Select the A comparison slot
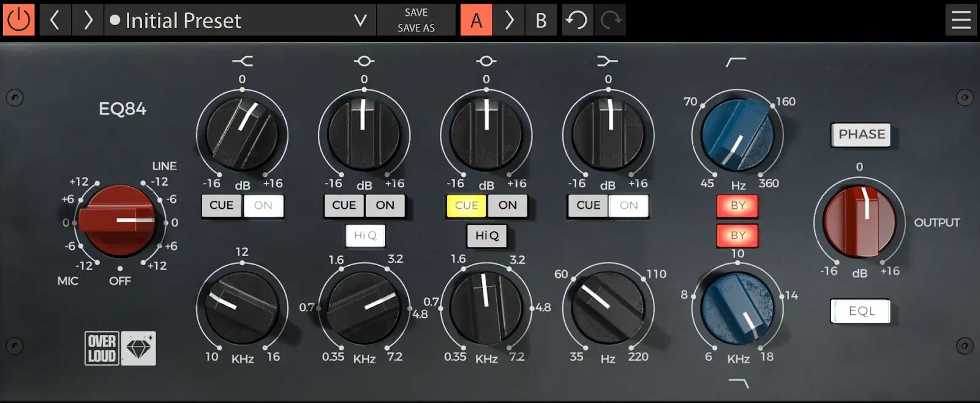The width and height of the screenshot is (980, 403). 476,20
